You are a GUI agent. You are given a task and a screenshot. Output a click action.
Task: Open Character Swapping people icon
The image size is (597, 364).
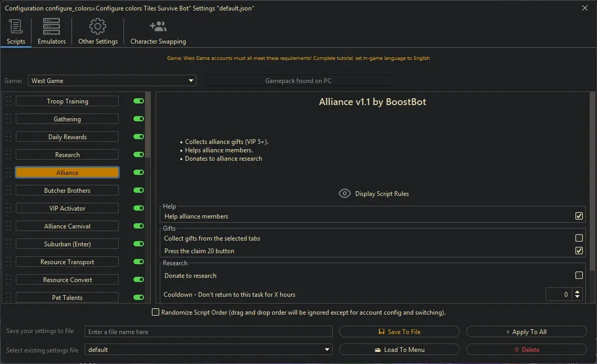(158, 26)
